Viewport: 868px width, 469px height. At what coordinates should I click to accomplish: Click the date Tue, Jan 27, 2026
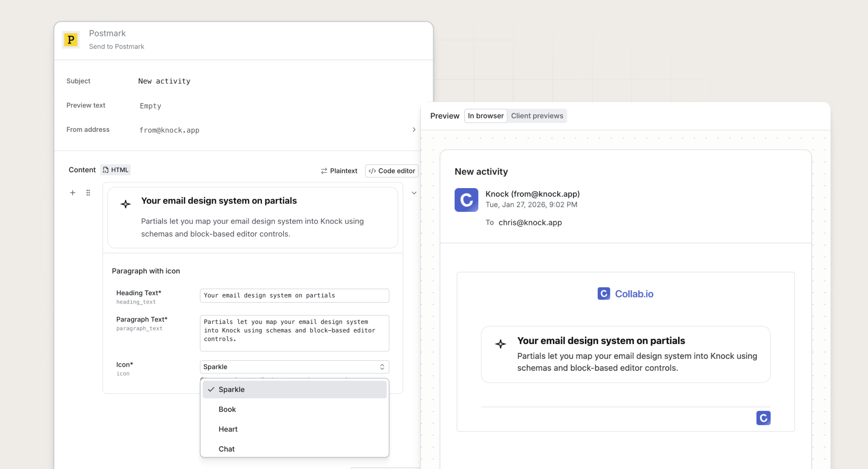(532, 204)
